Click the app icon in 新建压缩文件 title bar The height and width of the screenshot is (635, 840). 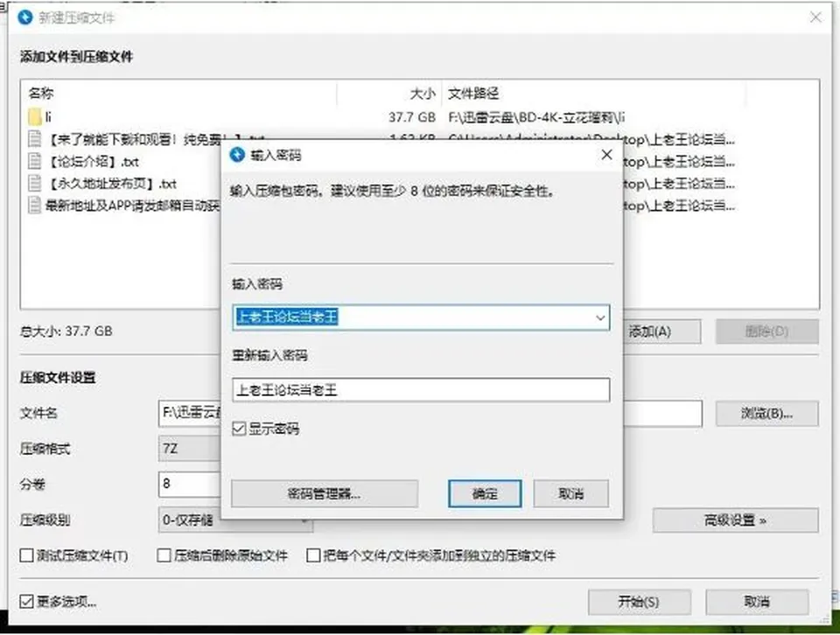25,17
